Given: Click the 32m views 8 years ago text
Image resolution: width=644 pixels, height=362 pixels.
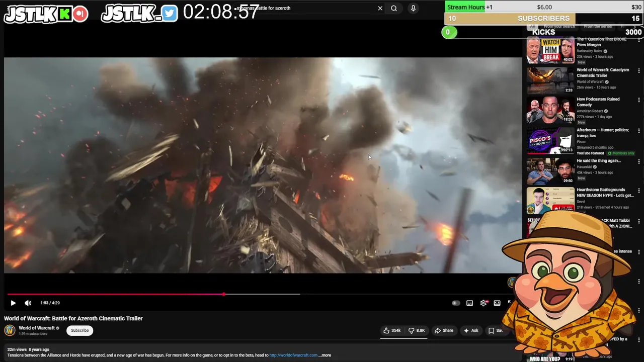Looking at the screenshot, I should [x=28, y=349].
